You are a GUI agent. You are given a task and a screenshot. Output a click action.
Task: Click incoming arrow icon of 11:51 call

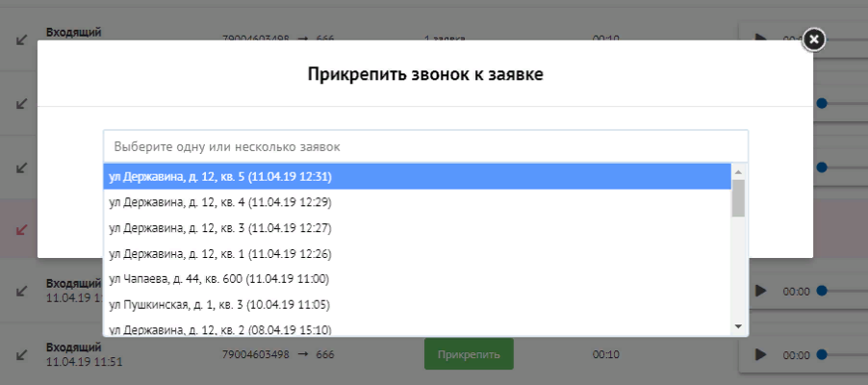coord(21,354)
